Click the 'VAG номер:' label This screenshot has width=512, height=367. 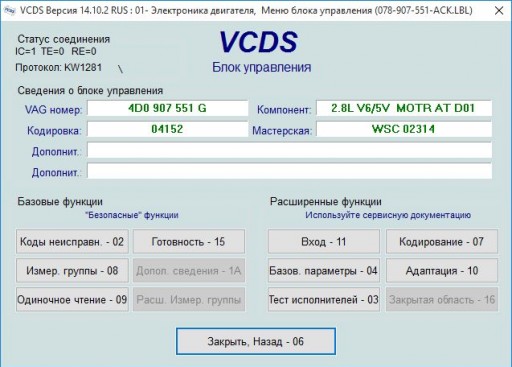(x=53, y=110)
